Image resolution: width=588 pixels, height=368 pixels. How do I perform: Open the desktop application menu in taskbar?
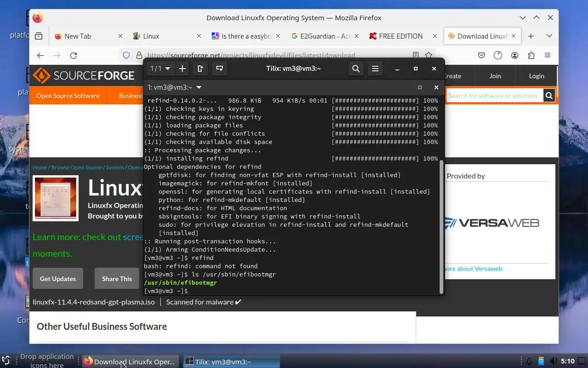tap(6, 361)
